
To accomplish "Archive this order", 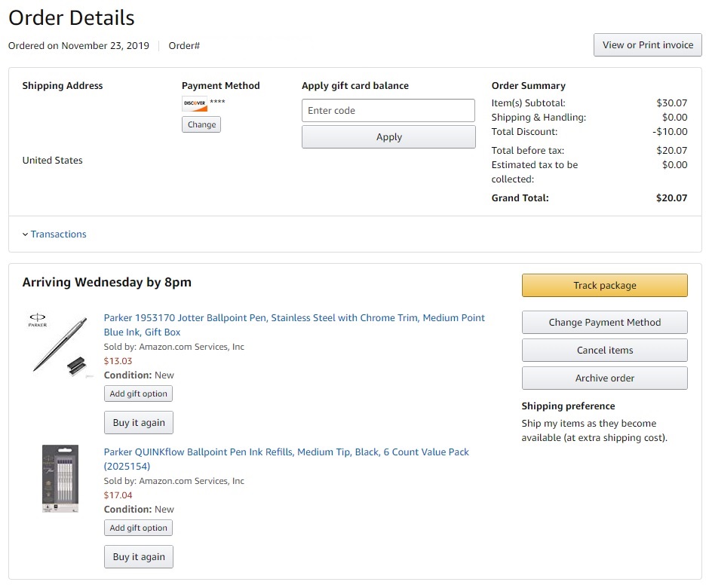I will [604, 378].
